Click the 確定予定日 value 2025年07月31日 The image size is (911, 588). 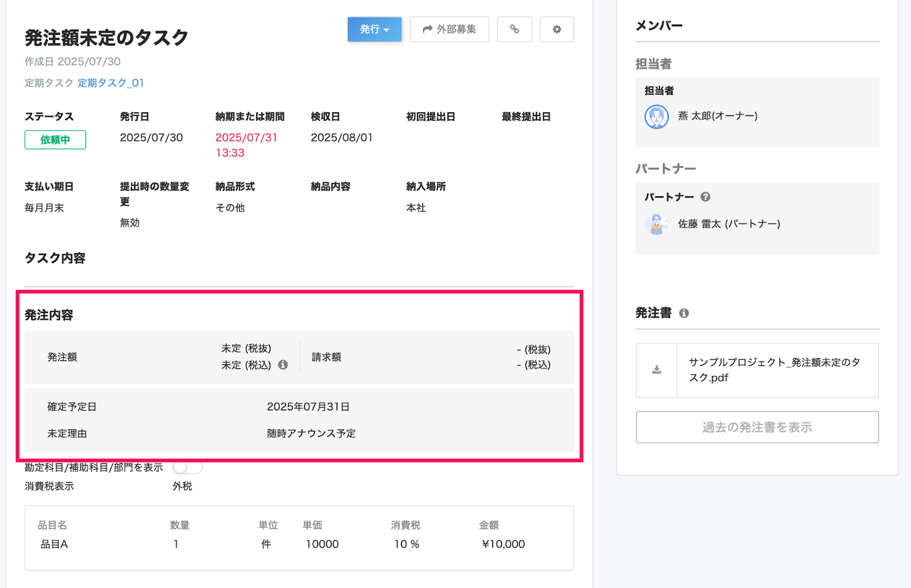tap(308, 407)
